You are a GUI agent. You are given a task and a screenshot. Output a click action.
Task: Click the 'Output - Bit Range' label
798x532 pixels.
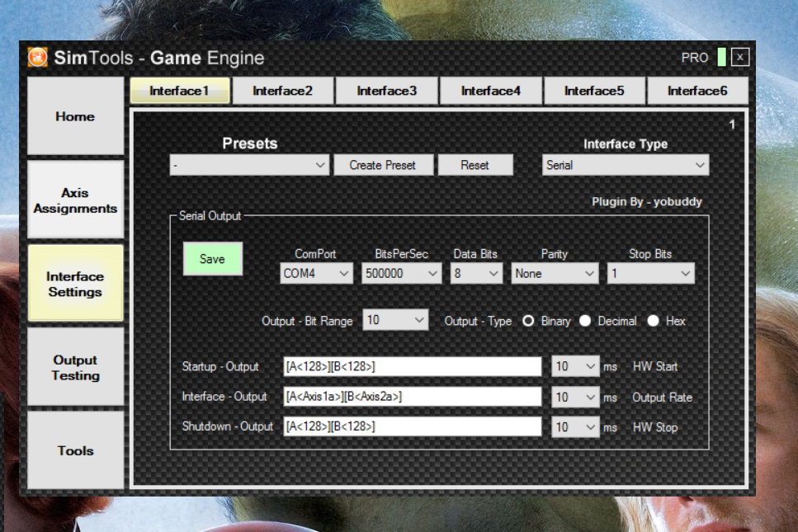pyautogui.click(x=307, y=322)
